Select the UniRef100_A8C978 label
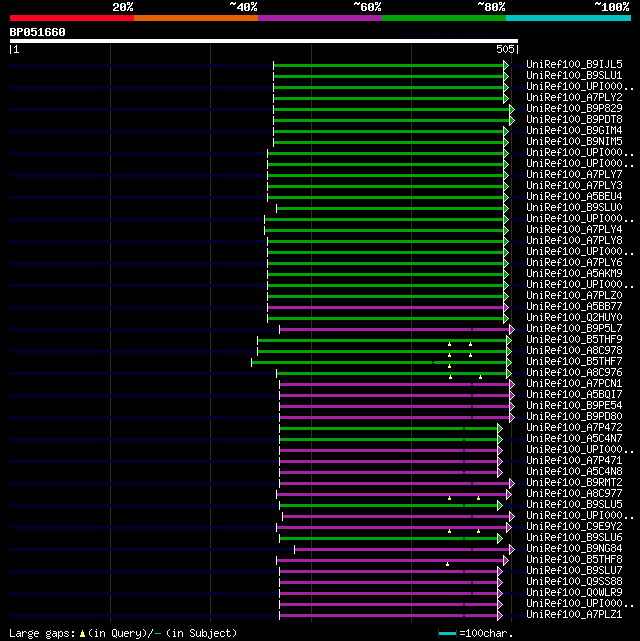Screen dimensions: 640x641 pos(574,350)
